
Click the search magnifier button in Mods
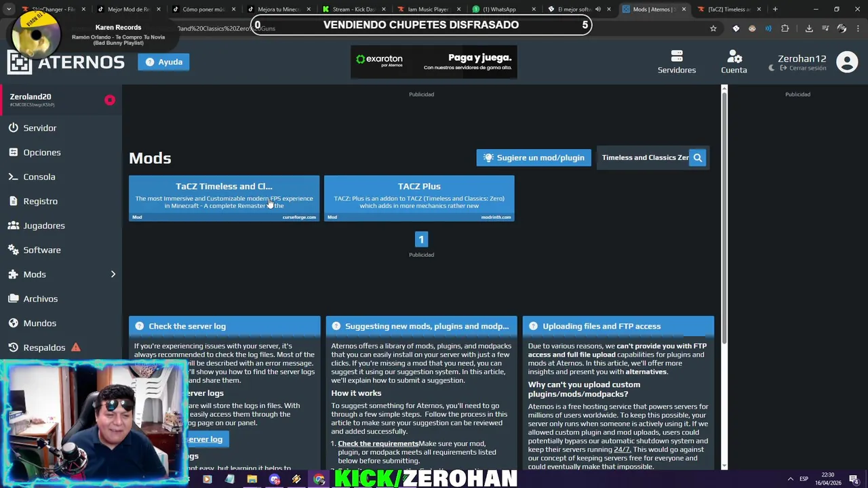pos(698,158)
